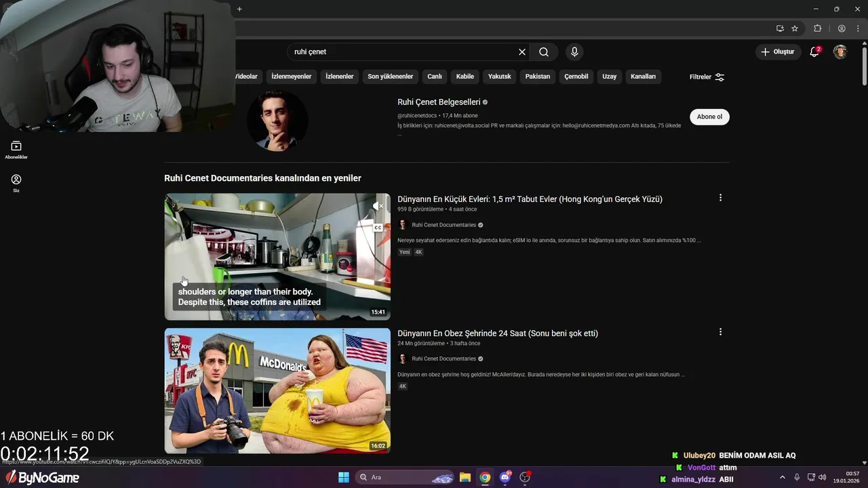
Task: Install the app via the address bar icon
Action: pos(780,28)
